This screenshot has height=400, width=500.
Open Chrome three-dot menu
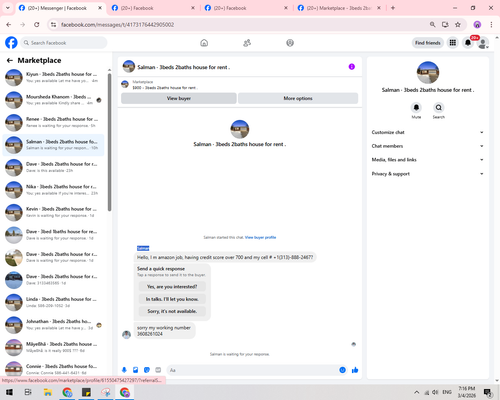coord(491,24)
